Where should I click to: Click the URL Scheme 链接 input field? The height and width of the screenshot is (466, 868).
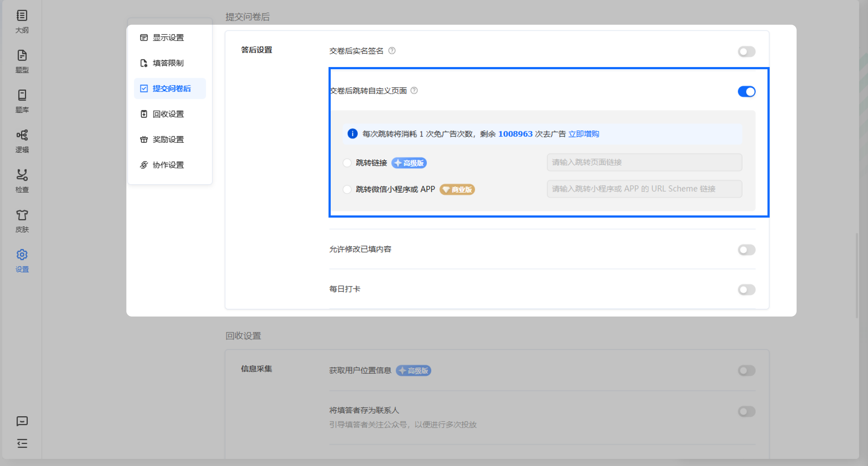(644, 189)
